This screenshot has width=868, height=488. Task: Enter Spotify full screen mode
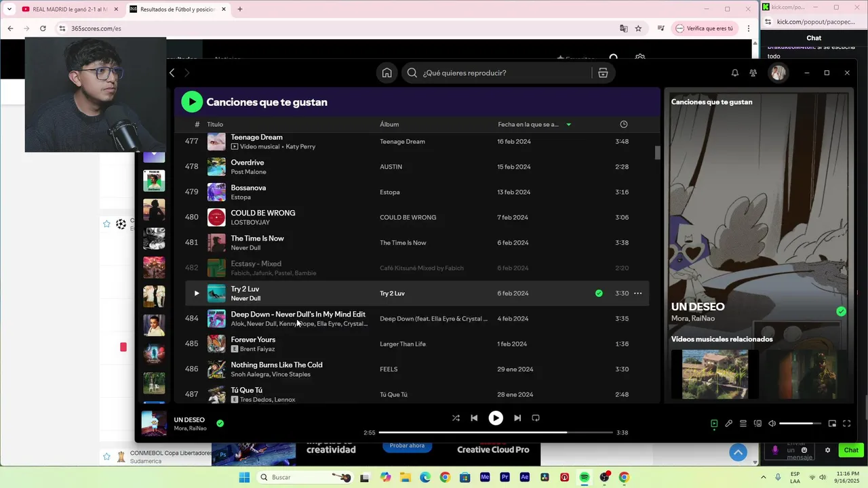click(846, 424)
